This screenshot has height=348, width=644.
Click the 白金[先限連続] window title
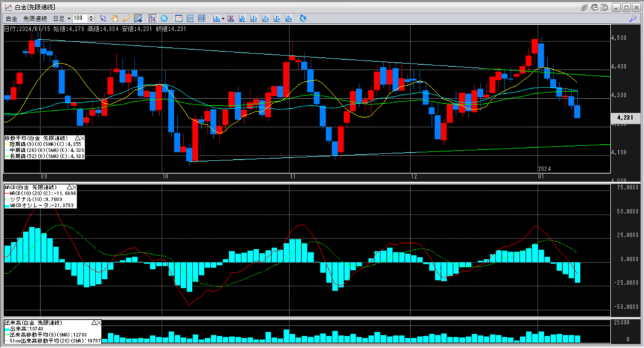click(x=35, y=8)
